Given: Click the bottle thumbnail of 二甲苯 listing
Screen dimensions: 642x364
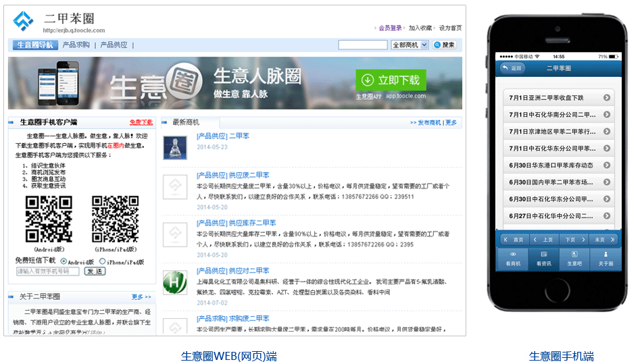Looking at the screenshot, I should coord(175,148).
